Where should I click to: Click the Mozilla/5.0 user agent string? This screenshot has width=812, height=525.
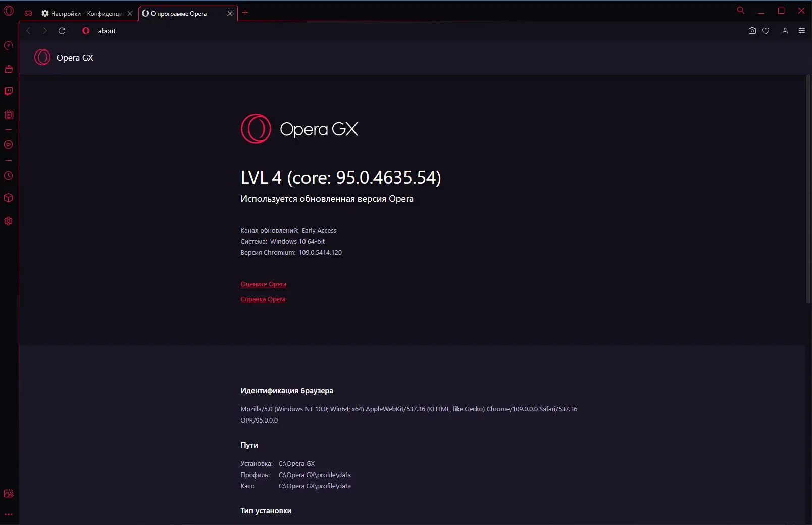(x=409, y=414)
